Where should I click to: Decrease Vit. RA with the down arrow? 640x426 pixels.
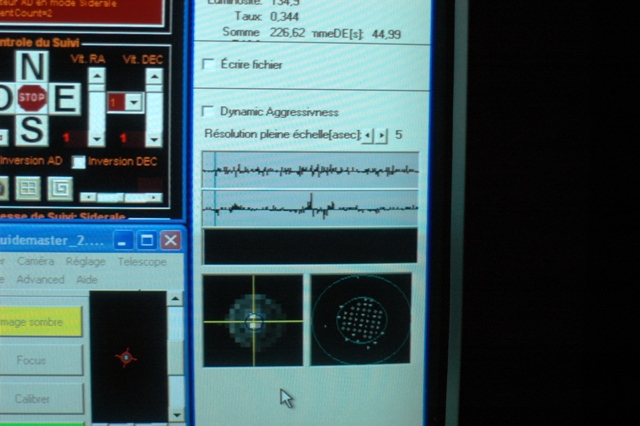[97, 139]
